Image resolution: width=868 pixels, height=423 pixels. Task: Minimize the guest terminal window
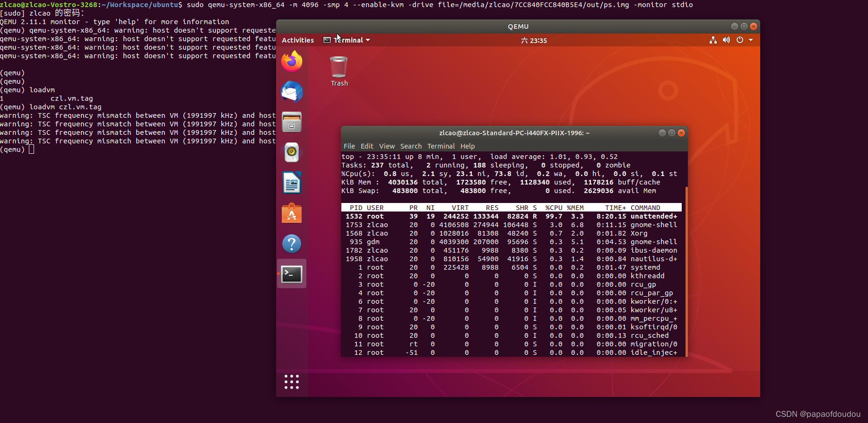(x=662, y=133)
